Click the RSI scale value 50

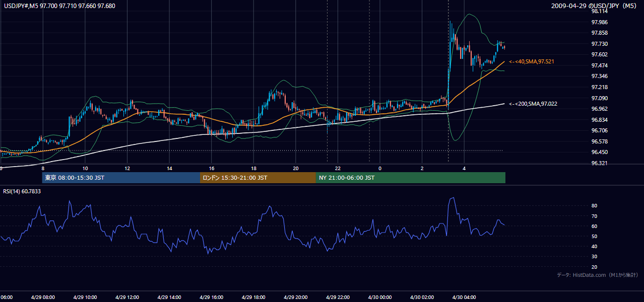594,237
